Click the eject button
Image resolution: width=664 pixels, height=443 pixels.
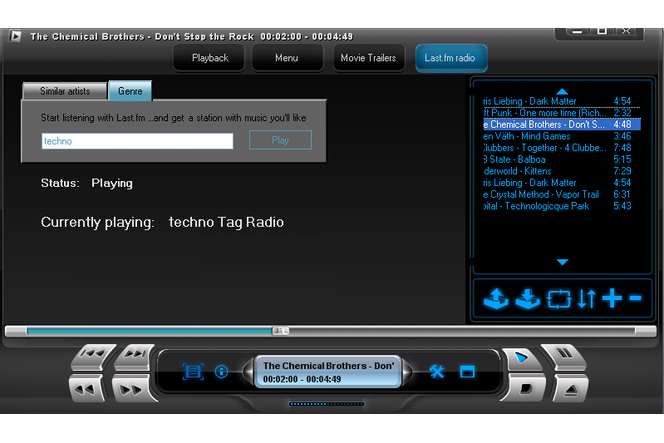[x=570, y=388]
